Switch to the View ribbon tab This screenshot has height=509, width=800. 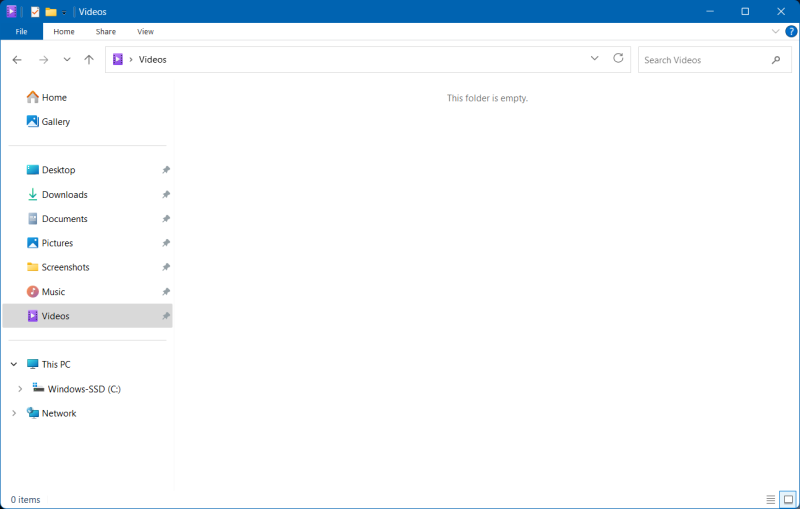coord(145,32)
